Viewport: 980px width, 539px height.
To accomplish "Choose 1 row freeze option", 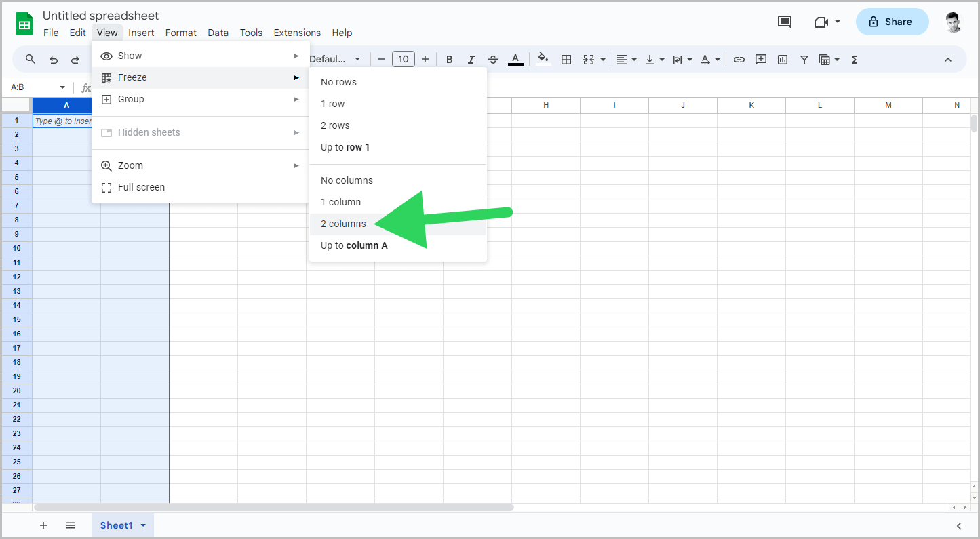I will point(398,104).
